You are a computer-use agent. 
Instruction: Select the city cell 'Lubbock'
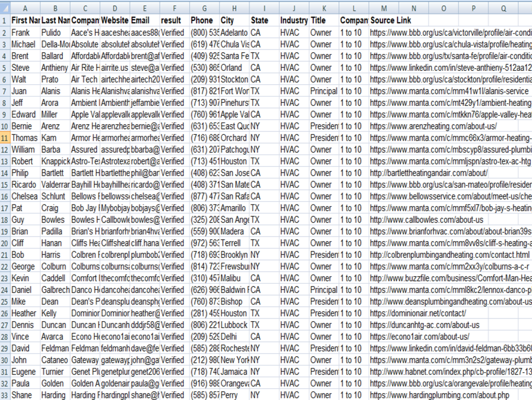point(235,325)
